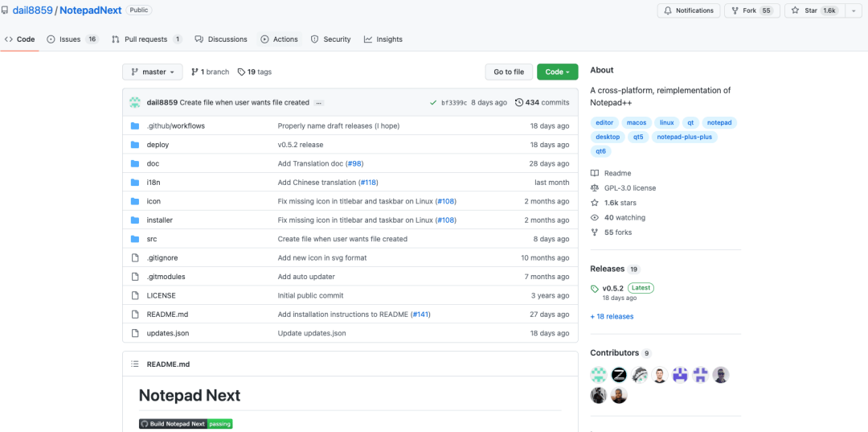
Task: Click the Build Notepad Next passing badge
Action: click(x=186, y=423)
